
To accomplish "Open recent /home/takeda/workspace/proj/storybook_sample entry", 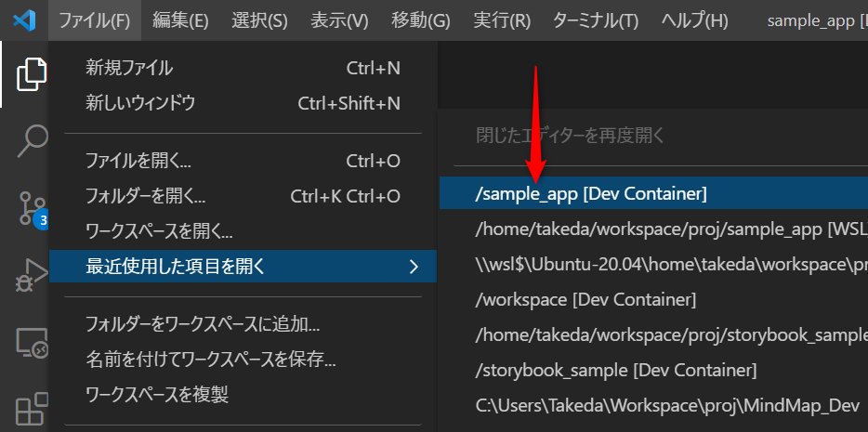I will [653, 334].
